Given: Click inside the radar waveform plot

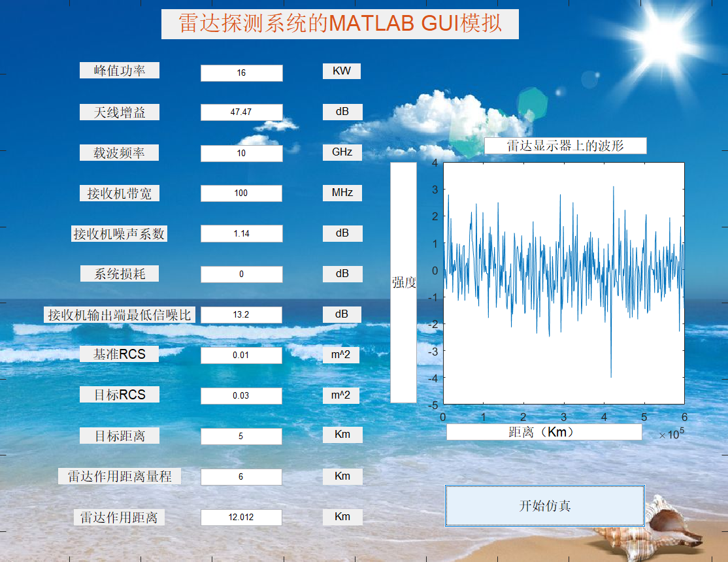Looking at the screenshot, I should click(563, 284).
